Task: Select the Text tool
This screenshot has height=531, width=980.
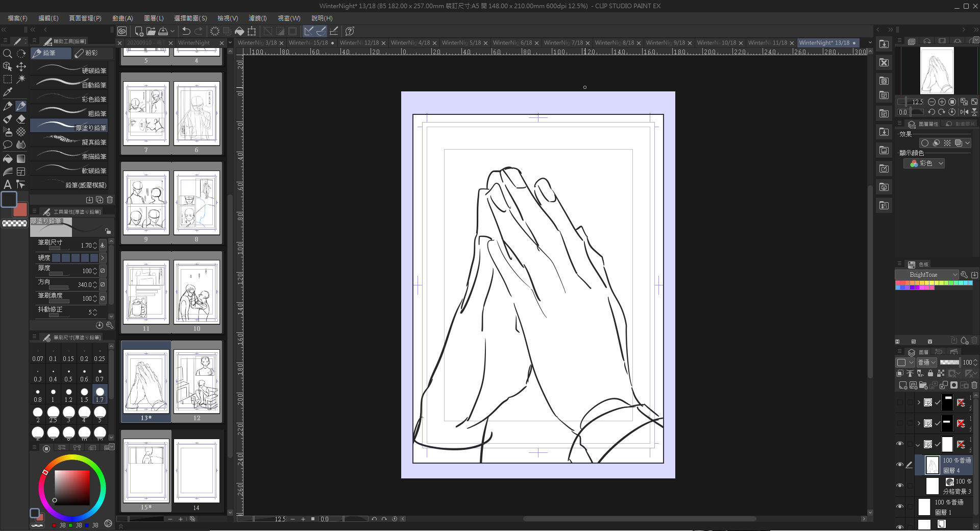Action: point(8,184)
